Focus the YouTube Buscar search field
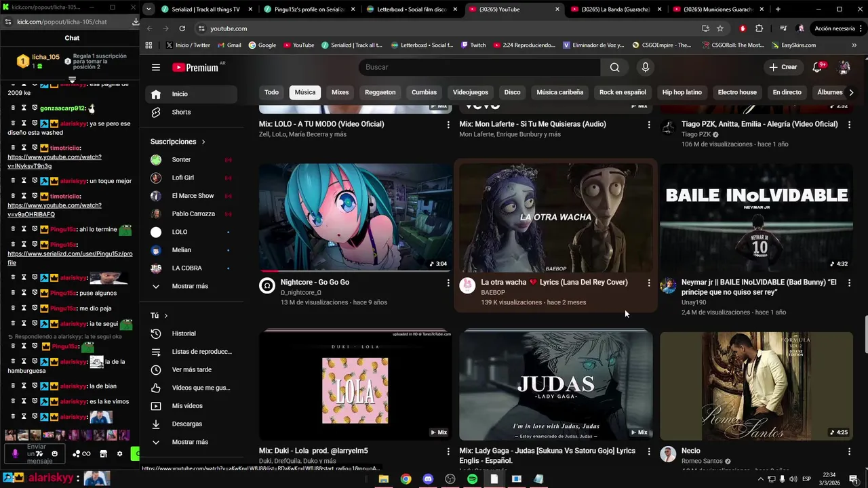The image size is (868, 488). click(x=479, y=67)
